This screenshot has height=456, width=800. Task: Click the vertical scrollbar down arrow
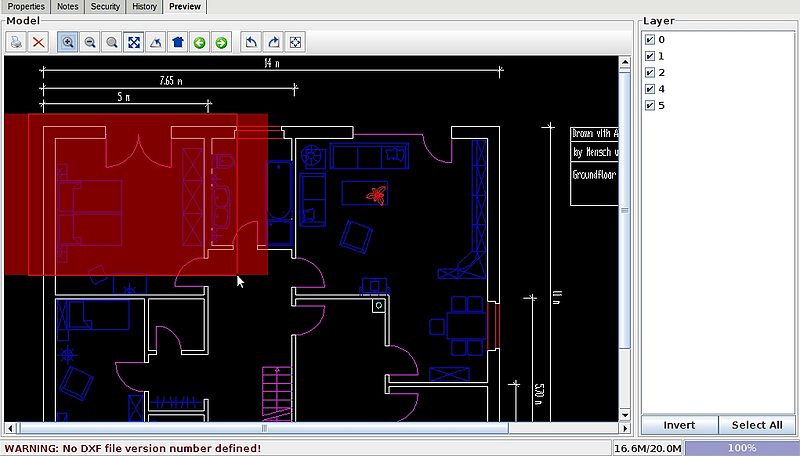tap(625, 415)
